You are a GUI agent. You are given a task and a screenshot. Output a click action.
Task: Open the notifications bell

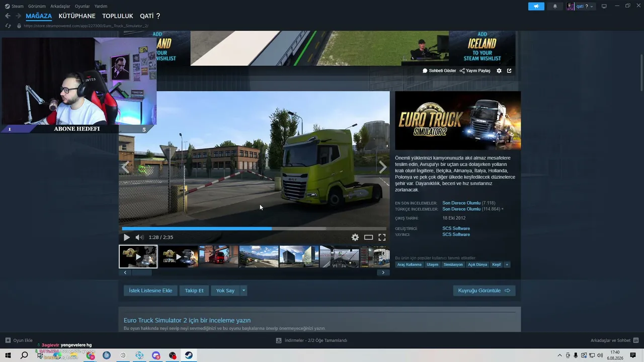click(555, 6)
